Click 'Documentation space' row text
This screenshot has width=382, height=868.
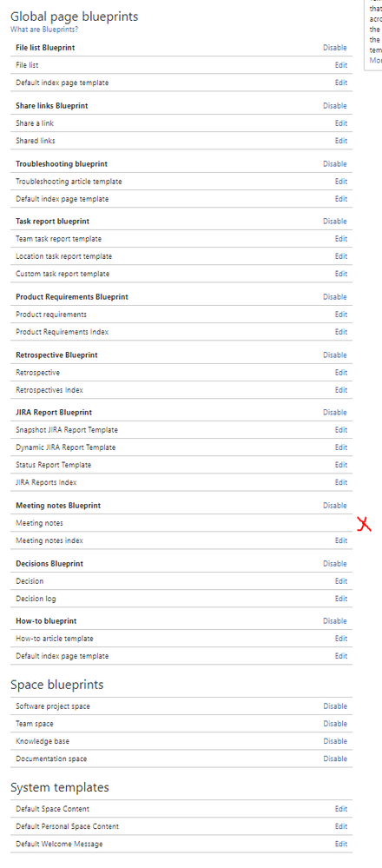point(51,759)
